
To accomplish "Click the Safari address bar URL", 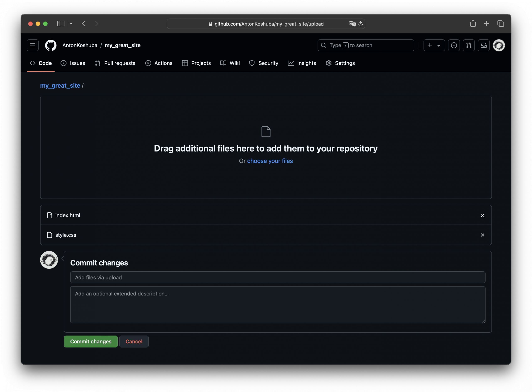I will tap(269, 24).
